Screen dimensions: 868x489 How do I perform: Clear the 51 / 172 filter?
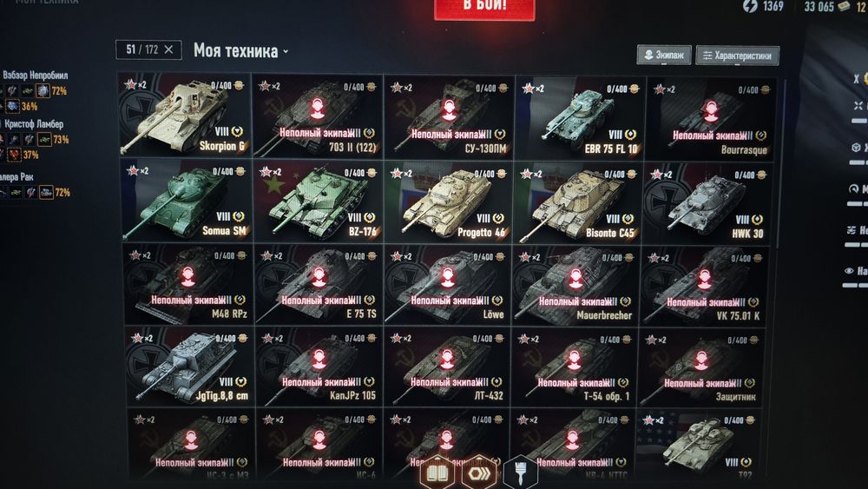click(x=169, y=50)
